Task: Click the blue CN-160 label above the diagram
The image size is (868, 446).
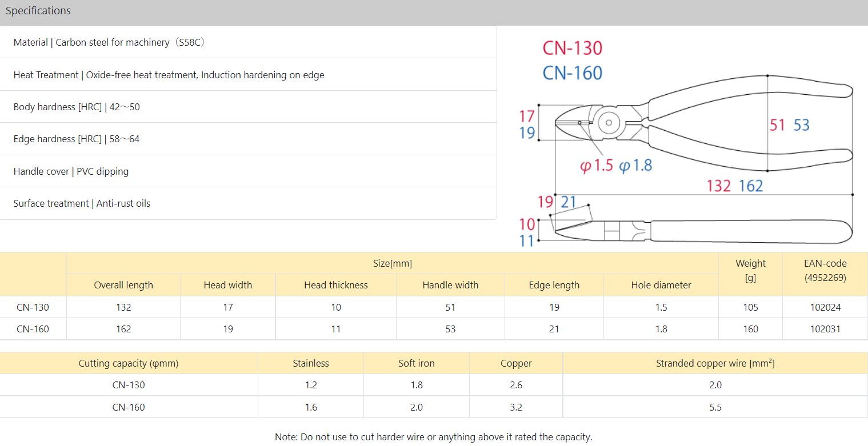Action: [572, 73]
